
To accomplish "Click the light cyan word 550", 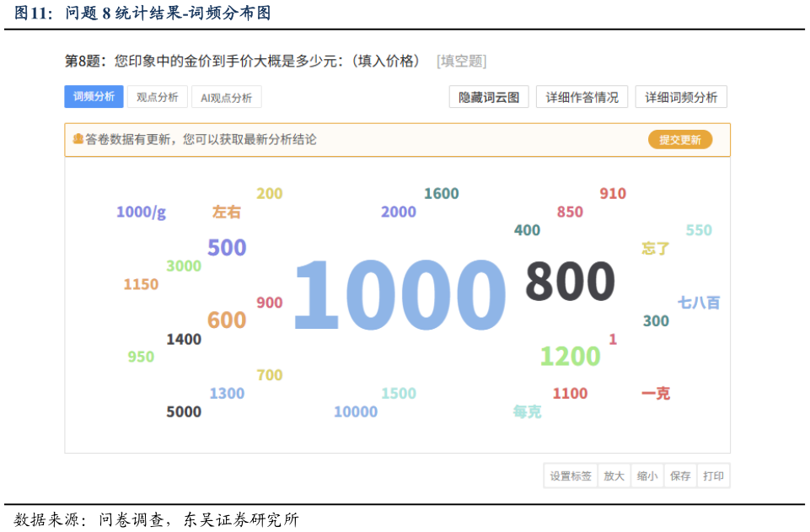I will click(x=699, y=230).
